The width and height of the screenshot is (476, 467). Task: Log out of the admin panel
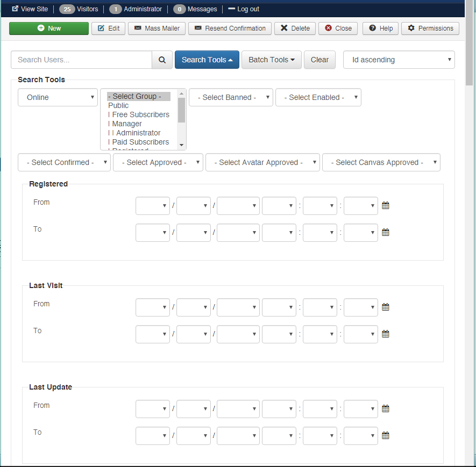(244, 9)
